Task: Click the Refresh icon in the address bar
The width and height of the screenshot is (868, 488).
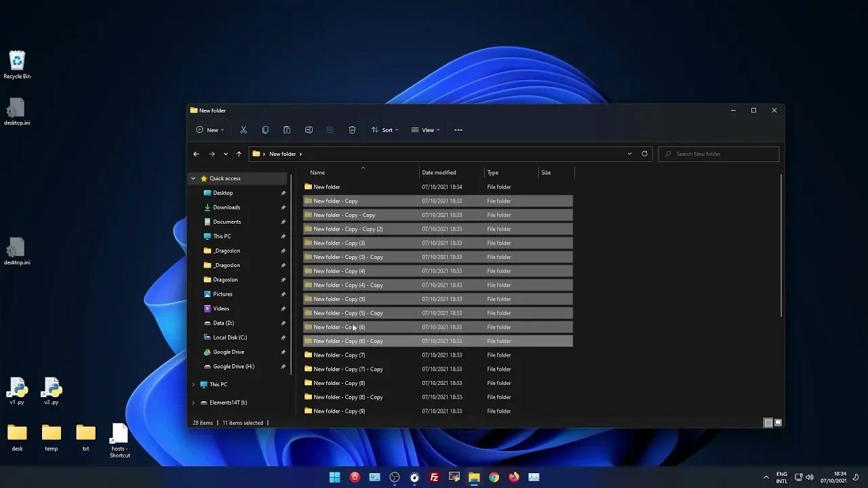Action: click(644, 154)
